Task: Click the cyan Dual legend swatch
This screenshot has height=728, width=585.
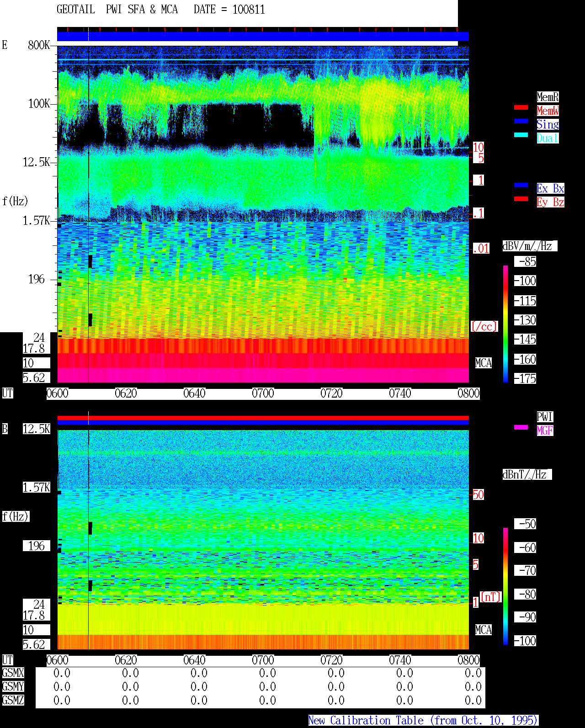Action: (x=521, y=135)
